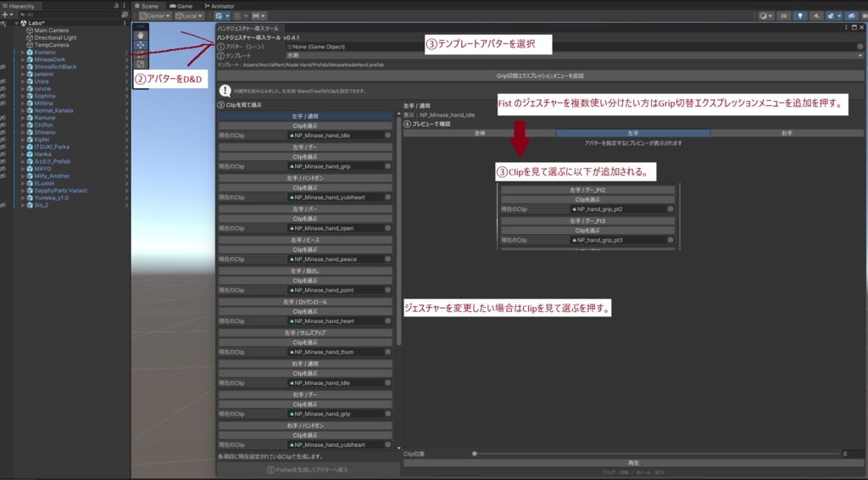Image resolution: width=868 pixels, height=480 pixels.
Task: Toggle Scene lighting bulb icon
Action: [x=800, y=16]
